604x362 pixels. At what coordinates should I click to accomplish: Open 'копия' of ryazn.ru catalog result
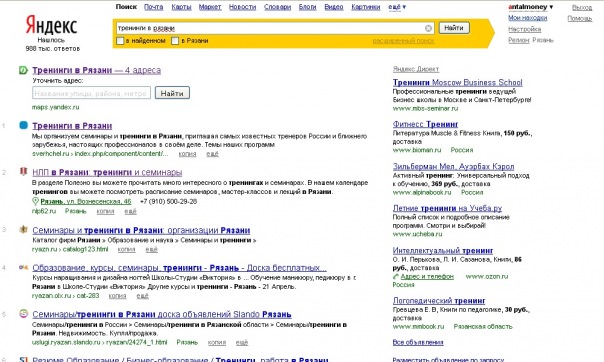tap(126, 249)
